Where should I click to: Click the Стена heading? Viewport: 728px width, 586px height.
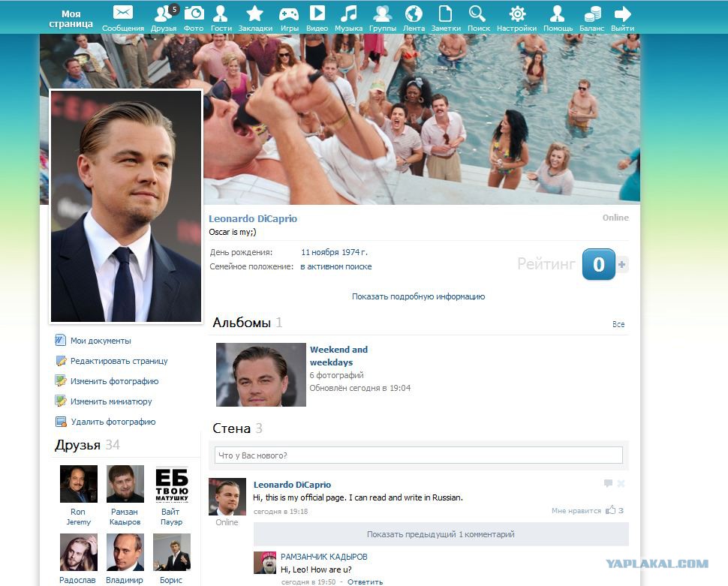[231, 428]
